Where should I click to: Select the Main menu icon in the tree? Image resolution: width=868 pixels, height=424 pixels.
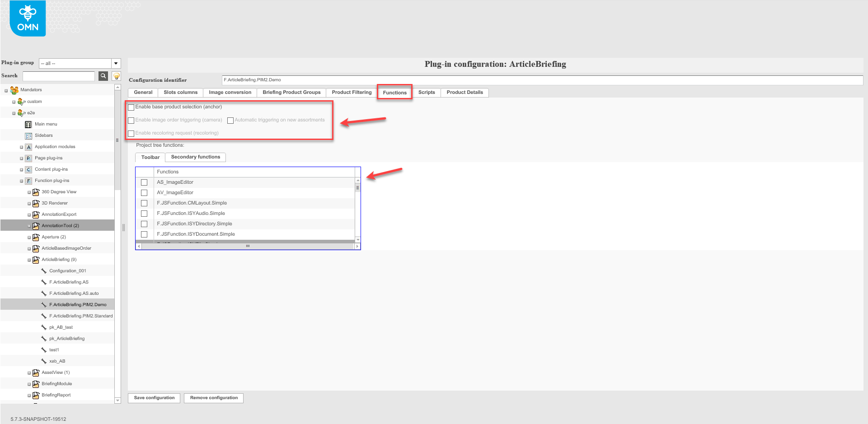[x=28, y=124]
